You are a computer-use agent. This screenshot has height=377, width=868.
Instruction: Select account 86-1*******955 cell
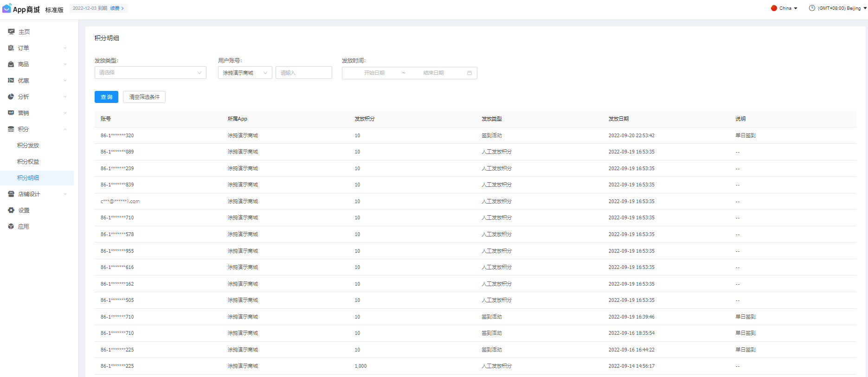117,251
